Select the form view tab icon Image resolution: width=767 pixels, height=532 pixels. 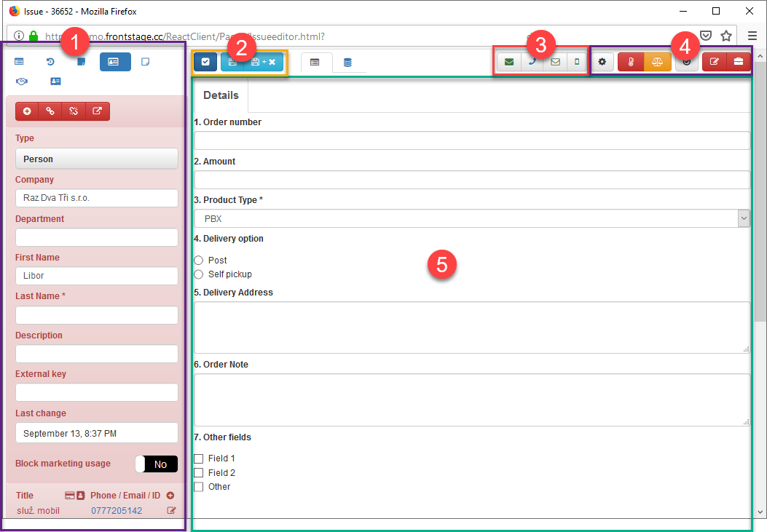tap(315, 63)
